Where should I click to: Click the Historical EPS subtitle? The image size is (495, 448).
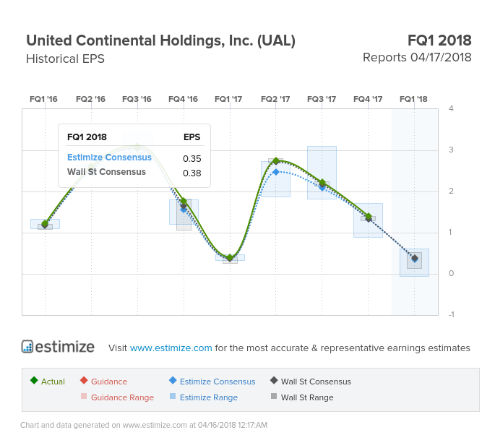(65, 59)
